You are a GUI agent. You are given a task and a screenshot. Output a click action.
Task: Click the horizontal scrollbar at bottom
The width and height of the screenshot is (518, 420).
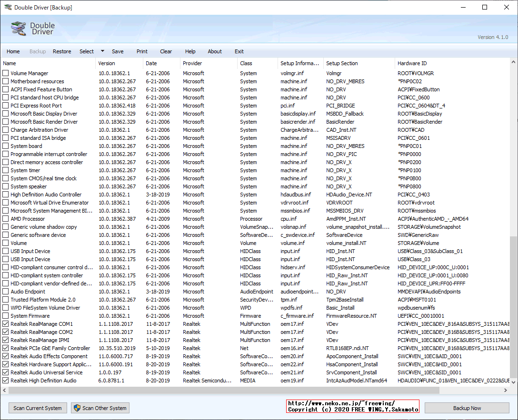pos(238,390)
